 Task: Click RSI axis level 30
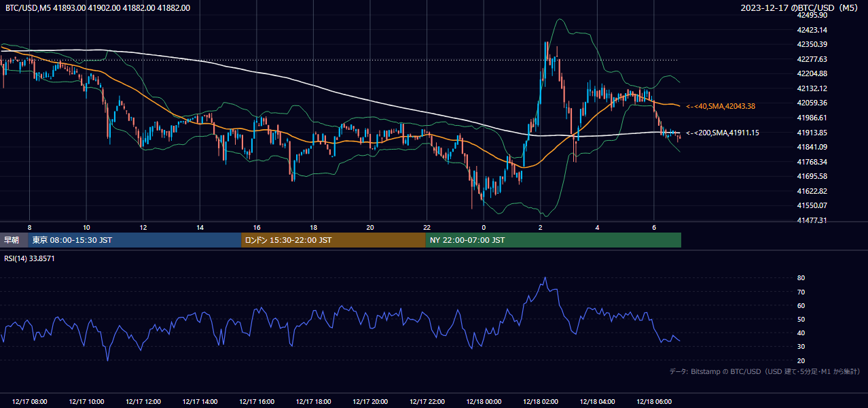tap(801, 347)
